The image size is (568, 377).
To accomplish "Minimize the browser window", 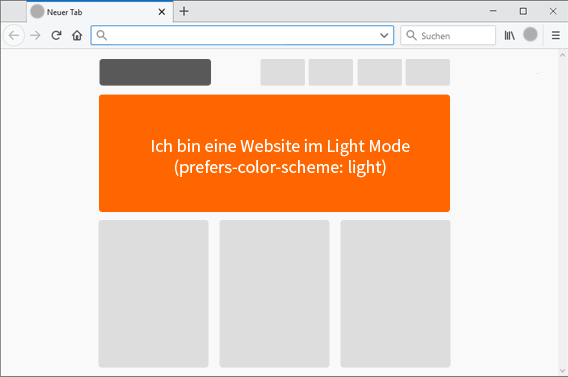I will (x=493, y=11).
